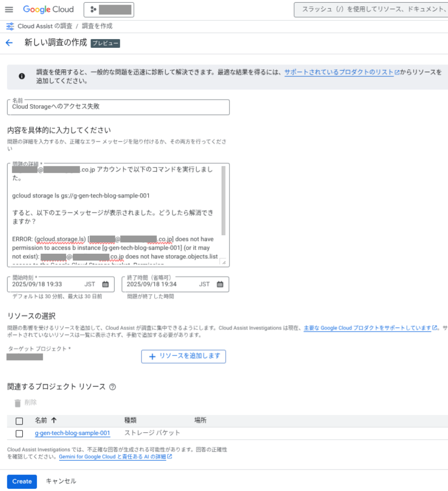
Task: Click the JST label in 開始時刻 field
Action: tap(90, 284)
